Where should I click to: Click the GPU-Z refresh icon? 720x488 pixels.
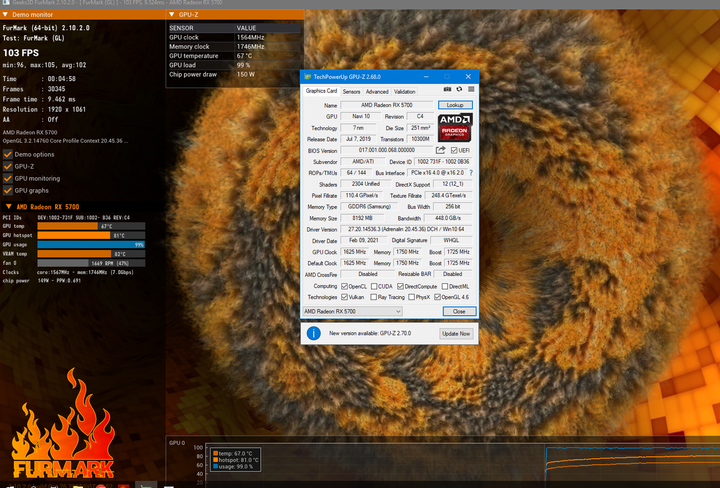(x=459, y=90)
